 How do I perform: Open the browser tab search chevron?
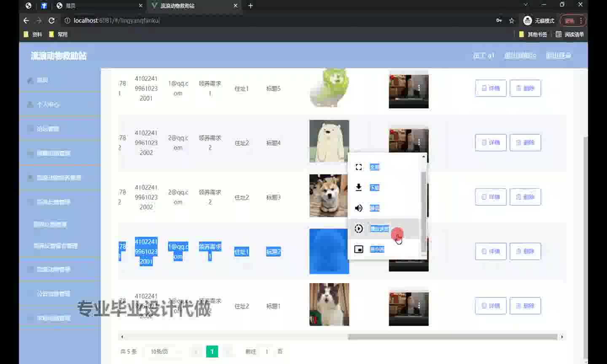[x=526, y=5]
